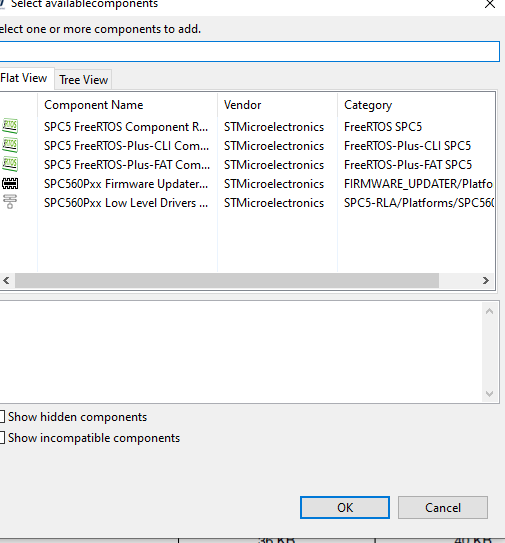This screenshot has height=543, width=505.
Task: Click description pane scroll-down arrow
Action: tap(489, 394)
